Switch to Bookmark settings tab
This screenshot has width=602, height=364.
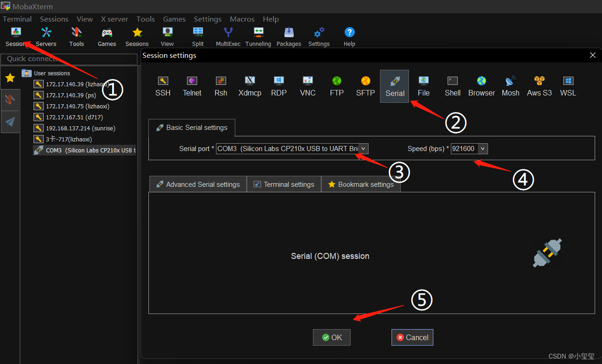tap(361, 184)
